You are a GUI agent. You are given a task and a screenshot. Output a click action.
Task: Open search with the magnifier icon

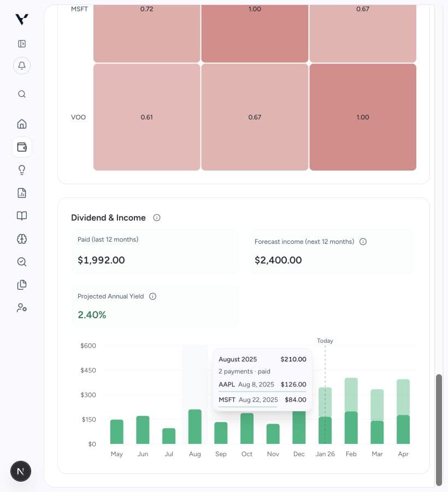[22, 94]
